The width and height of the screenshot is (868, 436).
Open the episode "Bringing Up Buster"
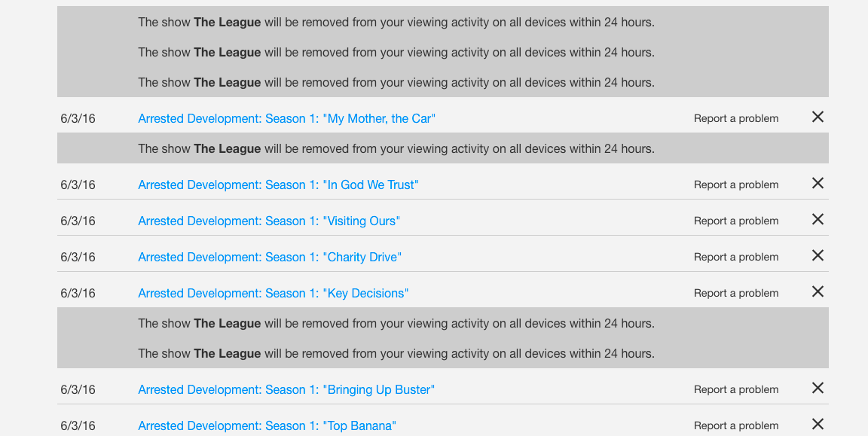pyautogui.click(x=286, y=389)
